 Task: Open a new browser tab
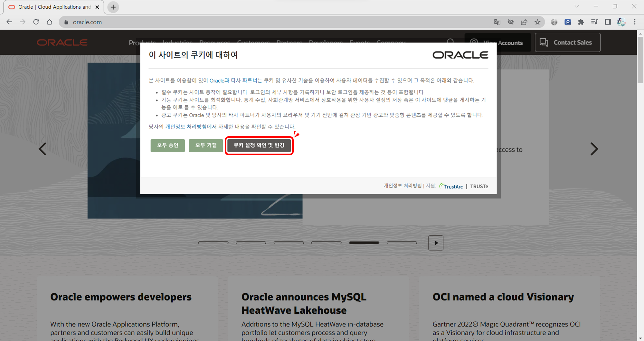[x=113, y=7]
